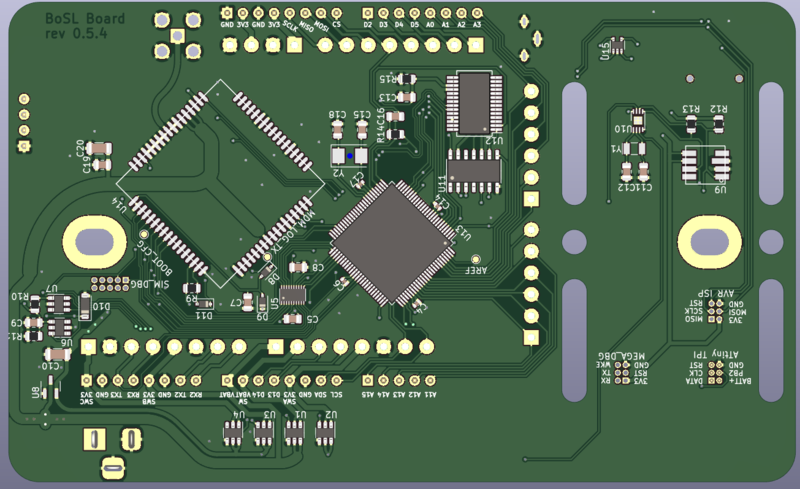Click the MDM_LOG_TX test pad
The height and width of the screenshot is (489, 800).
pyautogui.click(x=267, y=256)
